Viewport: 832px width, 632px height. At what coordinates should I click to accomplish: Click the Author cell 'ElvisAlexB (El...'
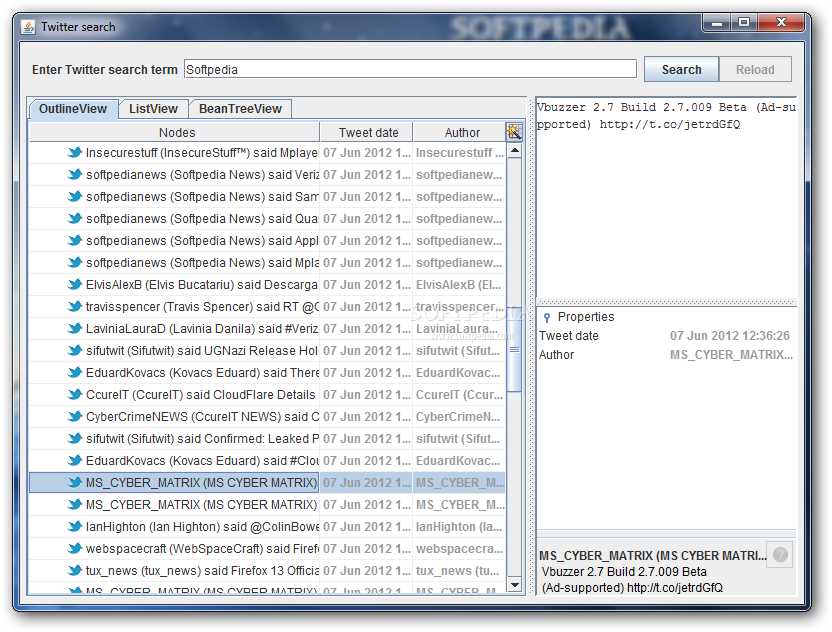(x=459, y=284)
